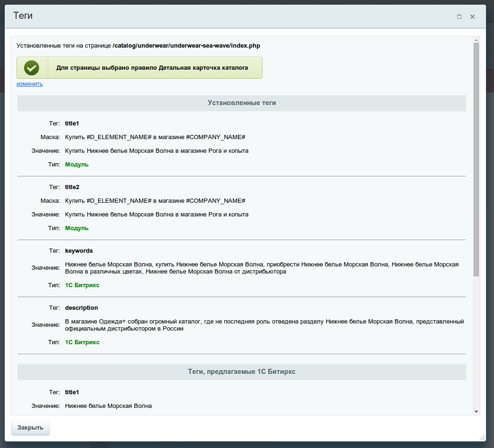494x448 pixels.
Task: Select the title2 tag name
Action: click(x=72, y=187)
